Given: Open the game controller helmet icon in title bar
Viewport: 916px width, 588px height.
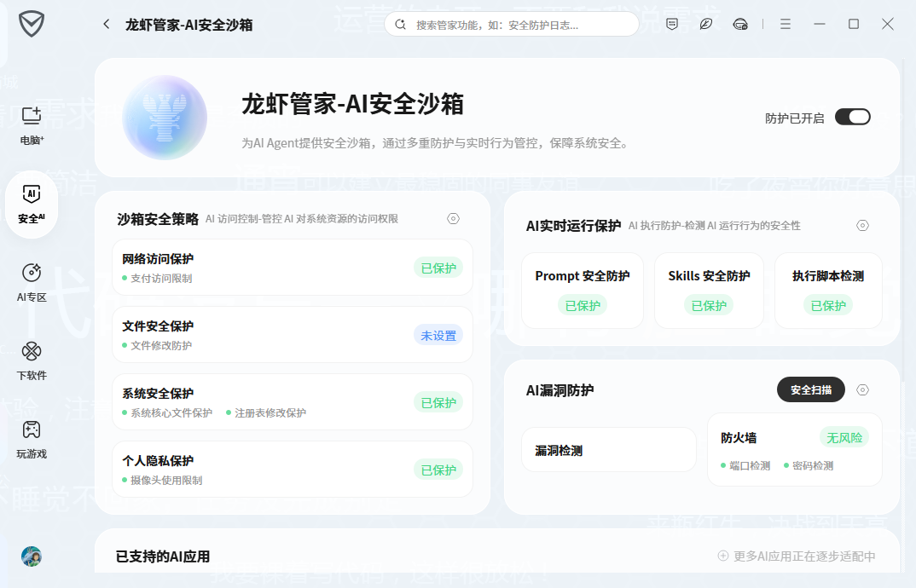Looking at the screenshot, I should [740, 24].
